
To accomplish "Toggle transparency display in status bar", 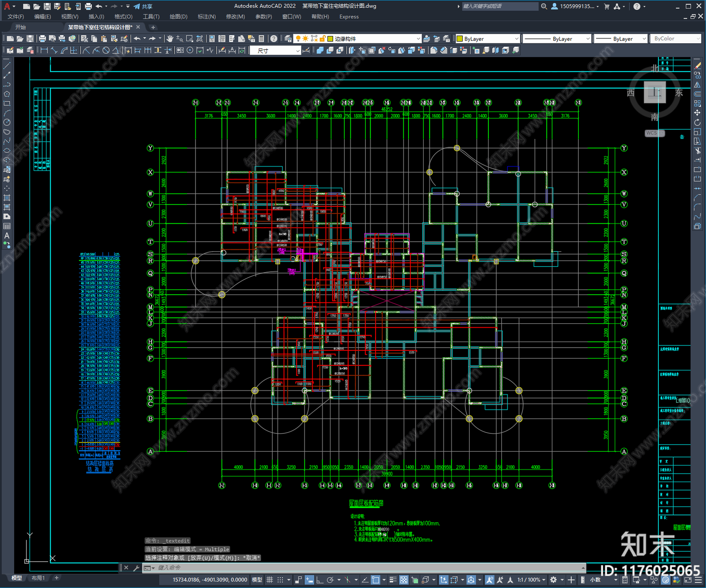I will 404,580.
